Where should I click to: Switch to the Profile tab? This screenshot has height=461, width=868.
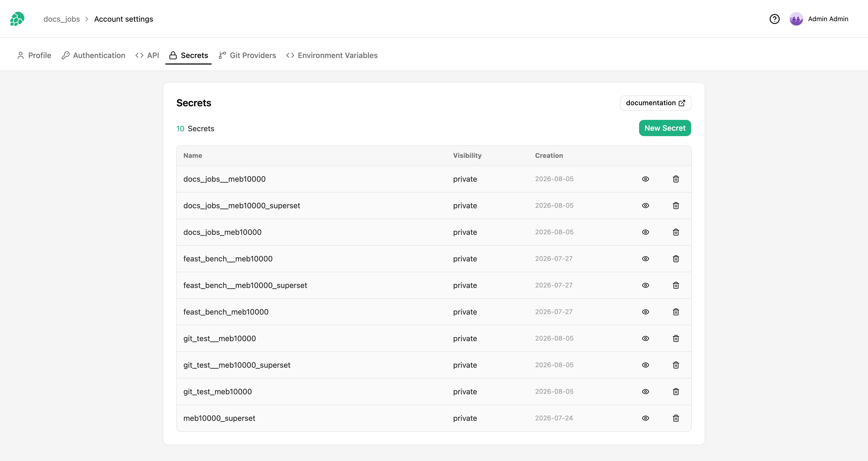[34, 55]
